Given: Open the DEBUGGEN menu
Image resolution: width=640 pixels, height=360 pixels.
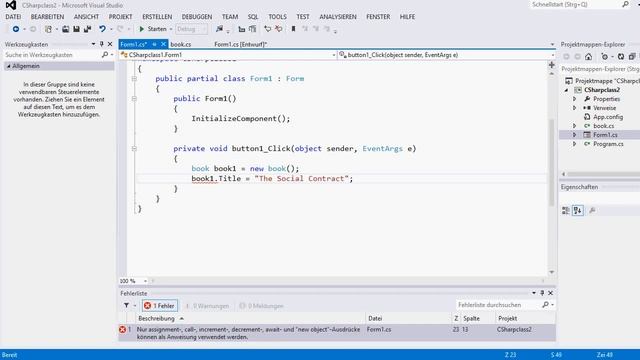Looking at the screenshot, I should [x=197, y=17].
